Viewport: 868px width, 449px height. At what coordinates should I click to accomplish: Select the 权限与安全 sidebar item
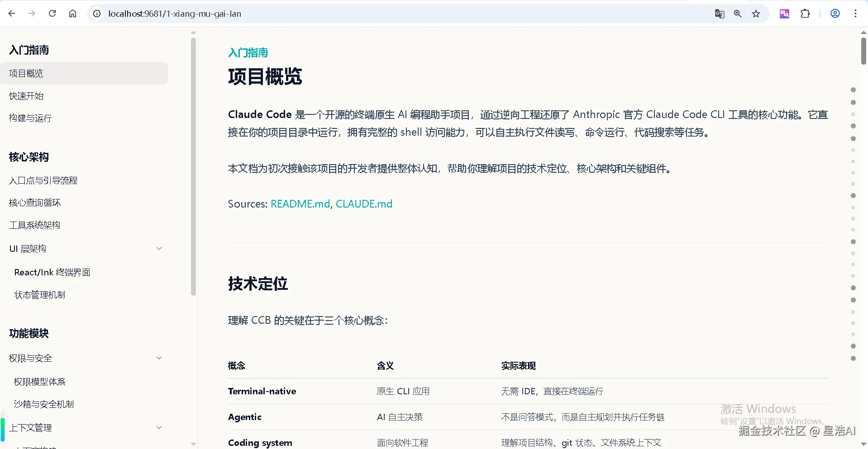point(30,358)
